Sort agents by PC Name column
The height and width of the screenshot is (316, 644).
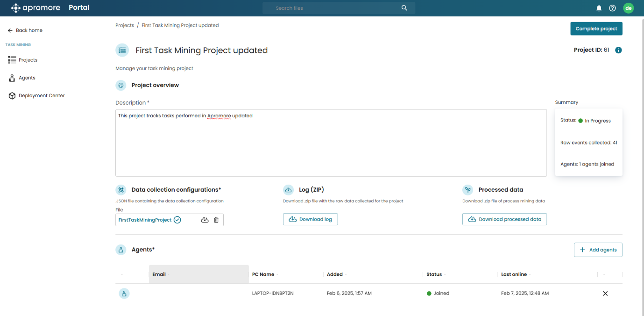tap(263, 274)
